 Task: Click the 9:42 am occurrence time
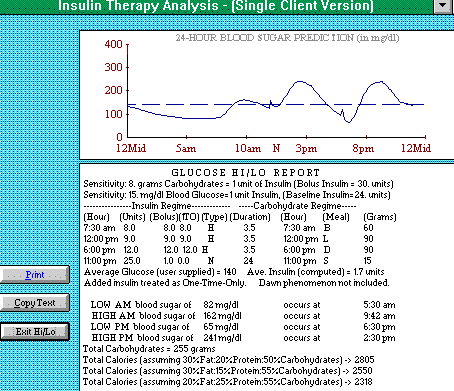click(379, 316)
